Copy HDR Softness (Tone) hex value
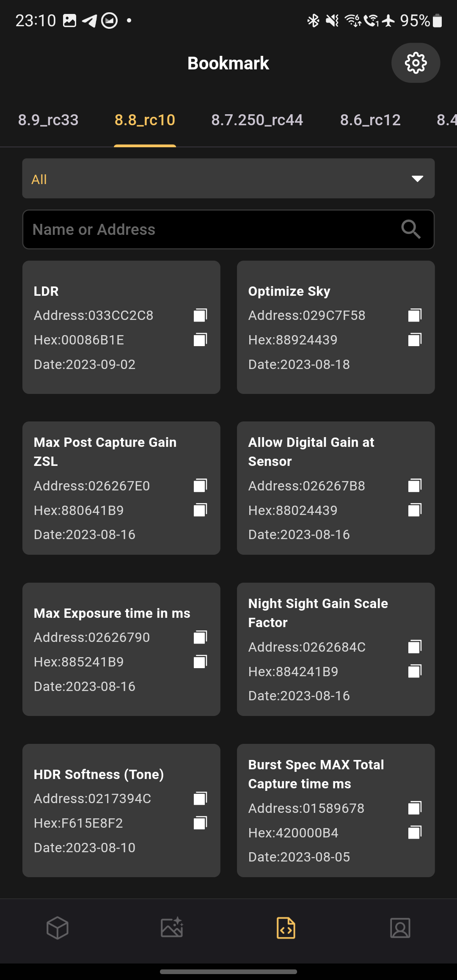457x980 pixels. pyautogui.click(x=200, y=823)
